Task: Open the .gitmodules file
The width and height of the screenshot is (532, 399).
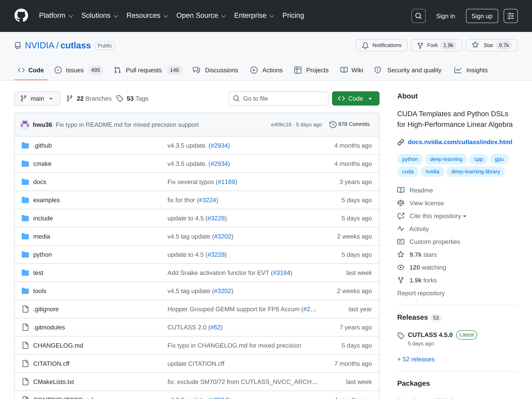Action: tap(49, 327)
